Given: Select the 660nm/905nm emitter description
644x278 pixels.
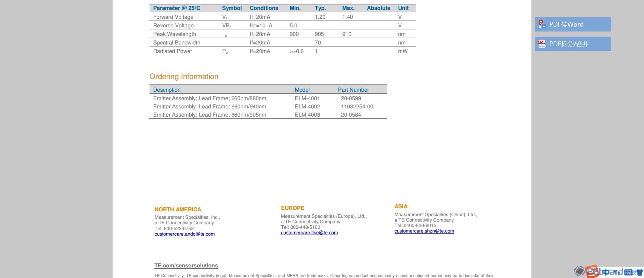Looking at the screenshot, I should tap(209, 115).
